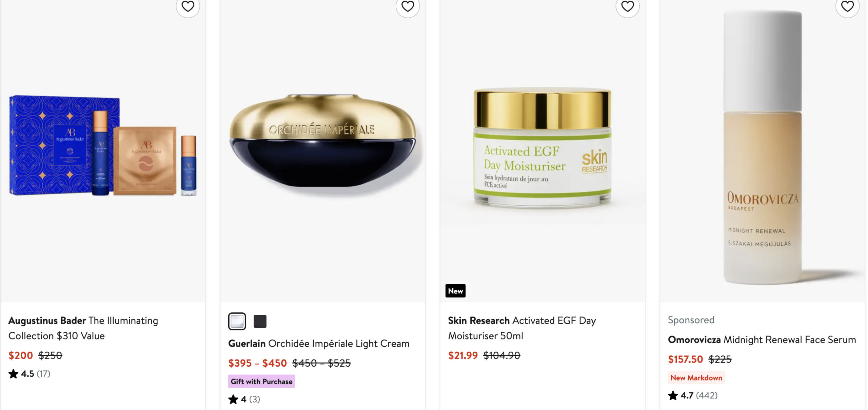Select the white color swatch for Guerlain
The image size is (868, 410).
[x=237, y=321]
